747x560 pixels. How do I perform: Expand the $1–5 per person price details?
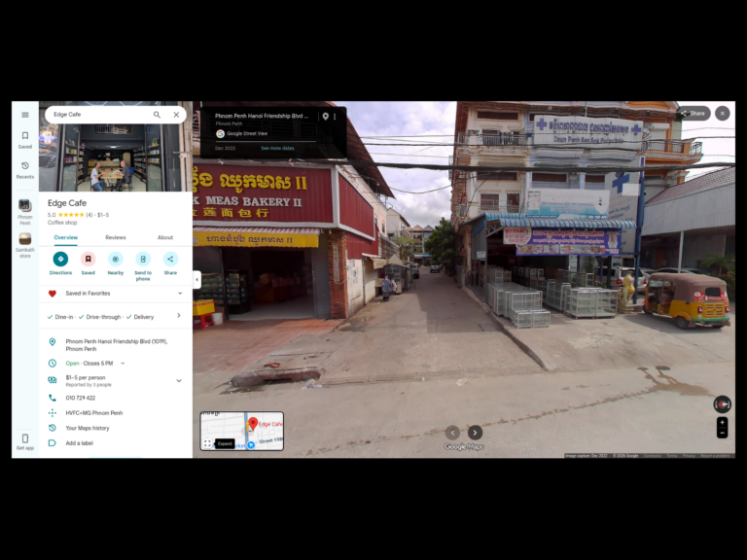179,380
